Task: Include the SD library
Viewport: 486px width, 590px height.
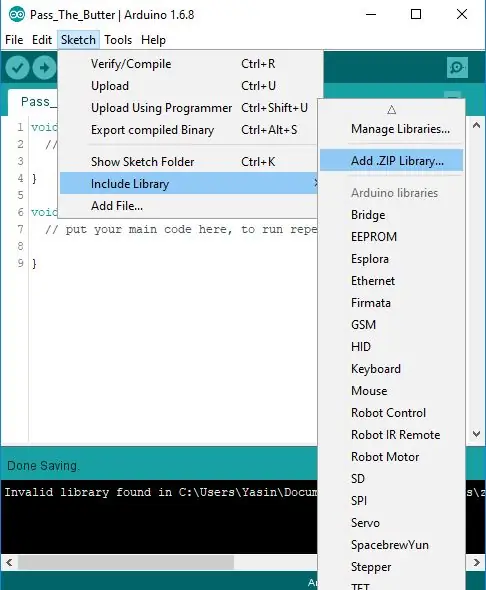Action: click(391, 479)
